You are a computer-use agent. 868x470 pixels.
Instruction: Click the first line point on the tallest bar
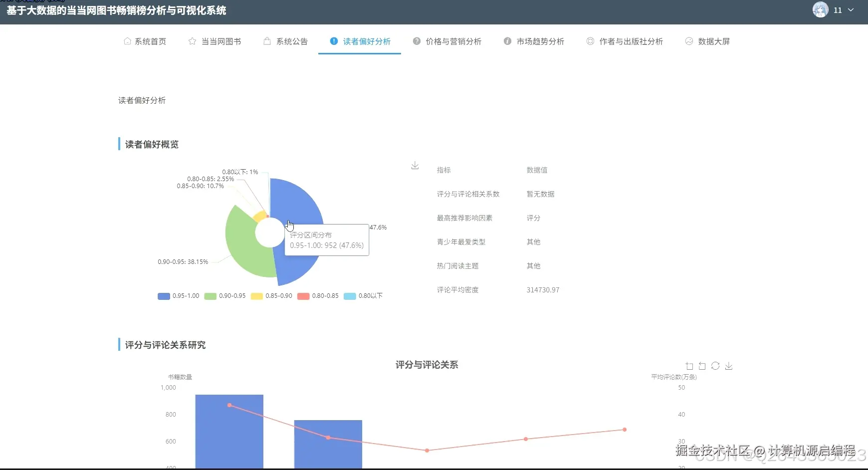[x=229, y=405]
